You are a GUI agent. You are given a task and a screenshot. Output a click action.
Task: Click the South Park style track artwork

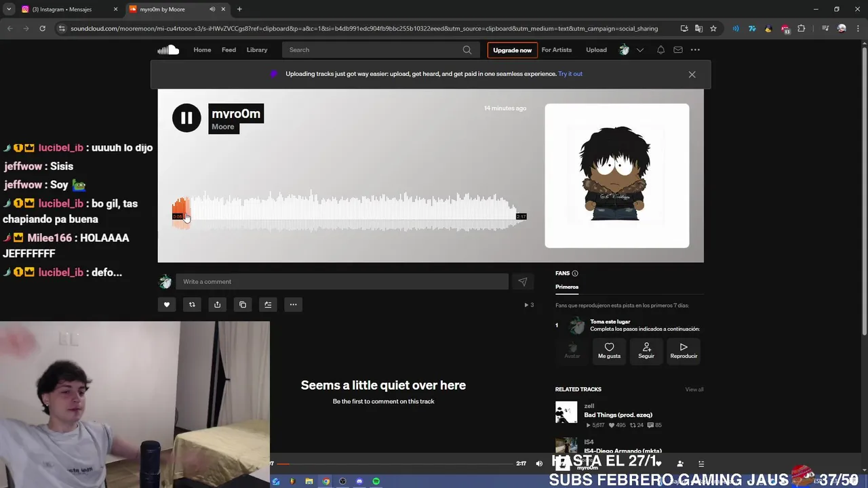coord(617,176)
